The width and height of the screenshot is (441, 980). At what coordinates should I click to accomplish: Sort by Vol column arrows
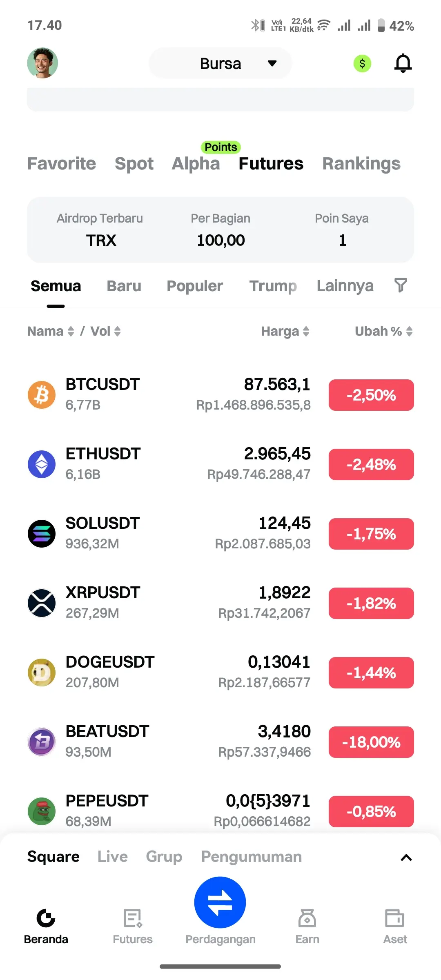click(117, 331)
